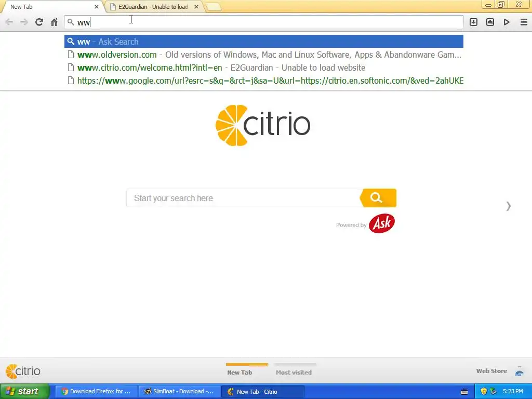Open the Web Store link

pyautogui.click(x=491, y=371)
